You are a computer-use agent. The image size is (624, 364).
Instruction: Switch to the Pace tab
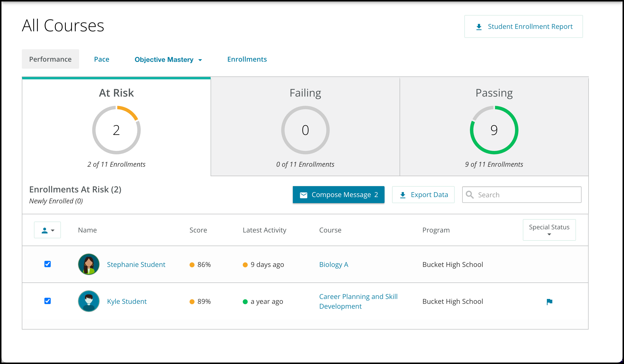[101, 59]
